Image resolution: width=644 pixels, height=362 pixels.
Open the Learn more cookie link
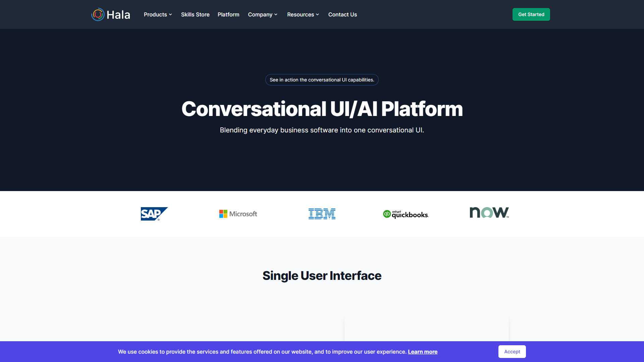coord(423,352)
